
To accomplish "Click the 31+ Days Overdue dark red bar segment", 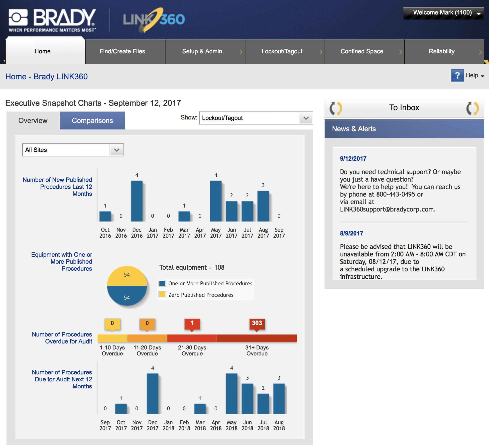I will (x=257, y=338).
